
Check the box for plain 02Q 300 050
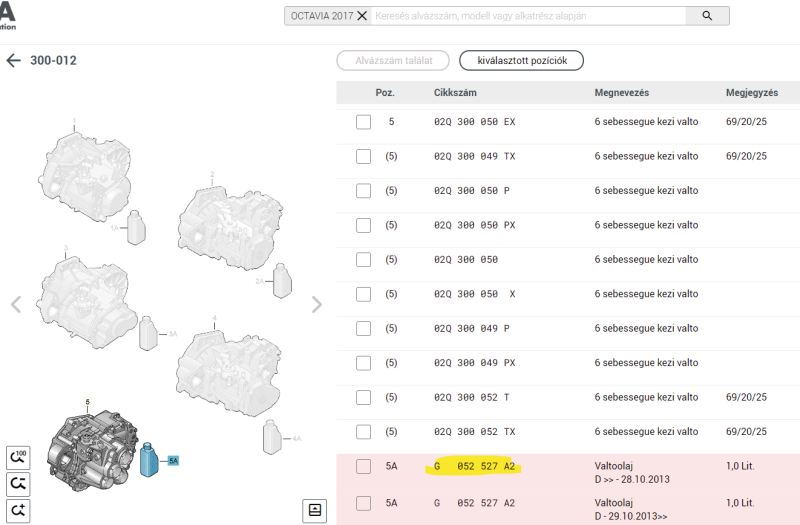pyautogui.click(x=363, y=260)
